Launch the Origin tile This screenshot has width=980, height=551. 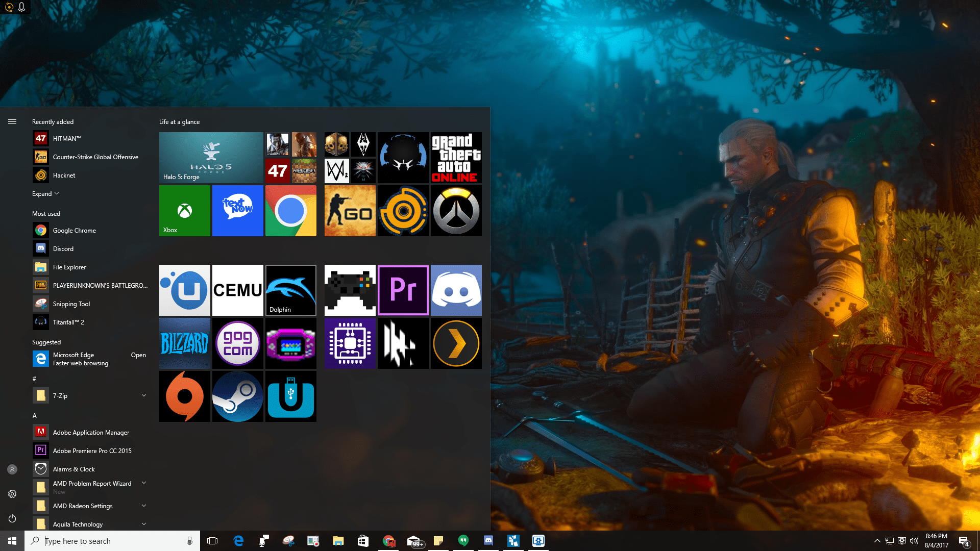click(x=184, y=396)
